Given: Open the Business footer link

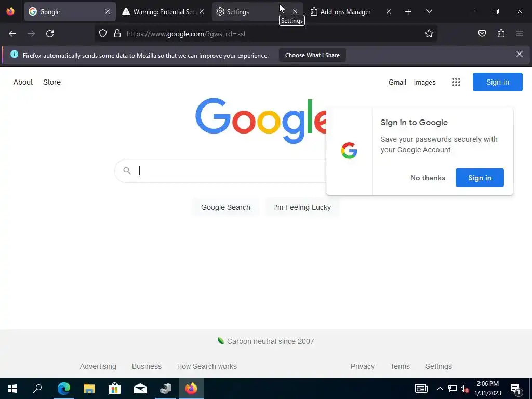Looking at the screenshot, I should (x=147, y=366).
